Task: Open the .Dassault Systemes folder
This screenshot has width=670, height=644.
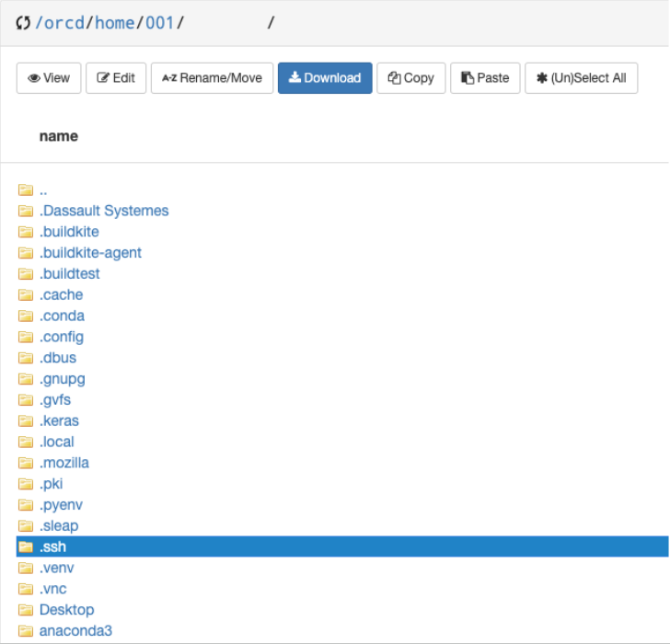Action: [x=104, y=211]
